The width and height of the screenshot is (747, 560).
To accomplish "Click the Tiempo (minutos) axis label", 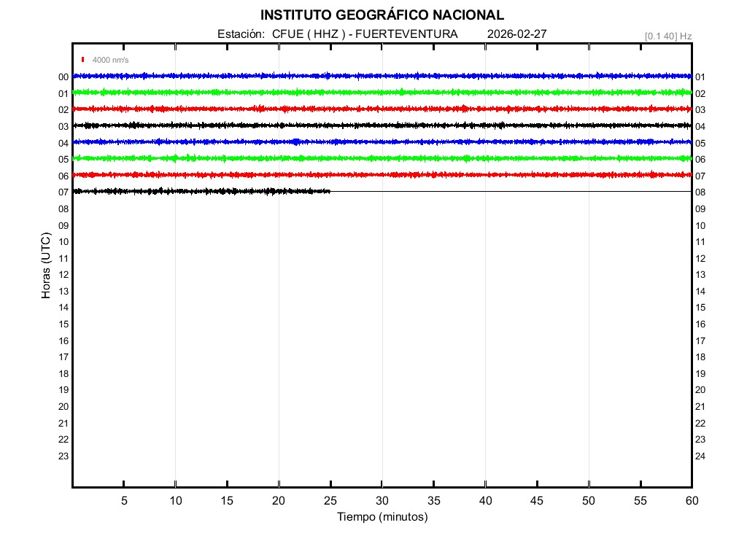I will [382, 517].
